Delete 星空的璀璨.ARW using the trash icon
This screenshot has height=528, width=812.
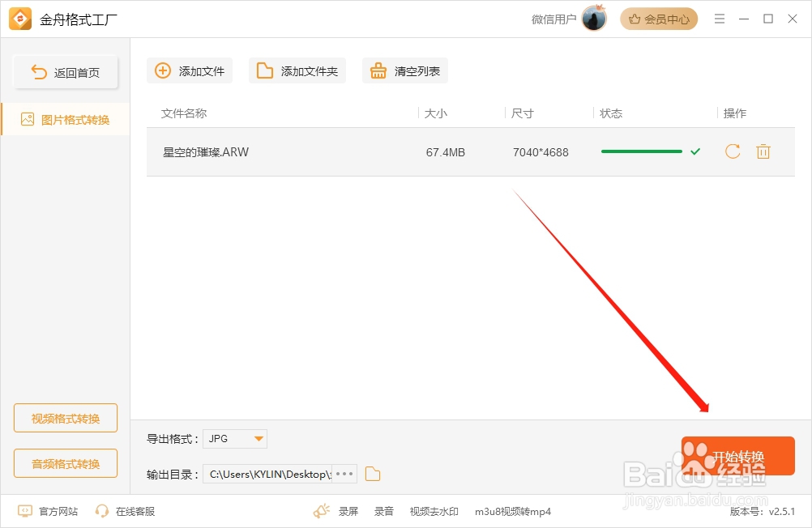point(763,151)
